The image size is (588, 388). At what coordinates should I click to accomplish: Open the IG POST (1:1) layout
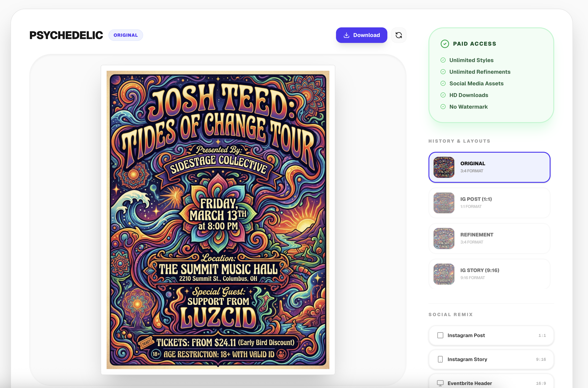tap(489, 203)
